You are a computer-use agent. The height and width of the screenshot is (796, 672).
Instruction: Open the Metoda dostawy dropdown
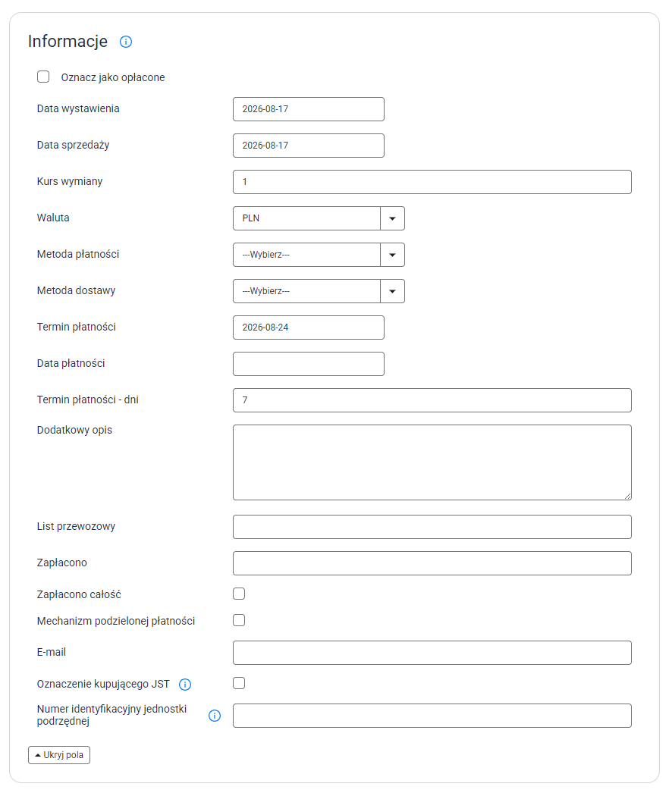[319, 291]
